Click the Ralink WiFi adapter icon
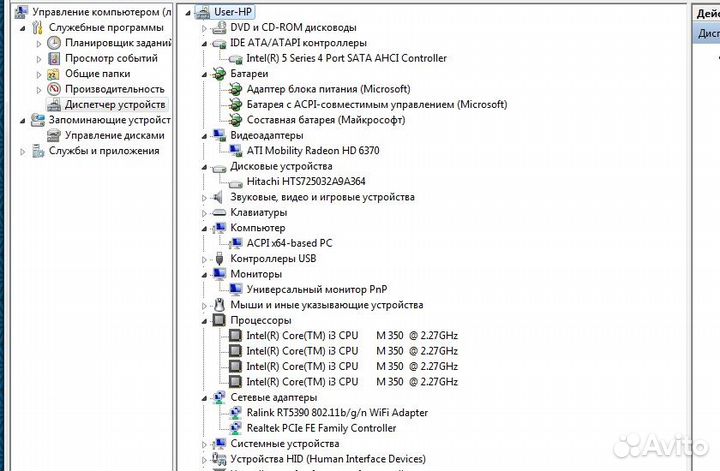The width and height of the screenshot is (720, 471). [x=236, y=413]
